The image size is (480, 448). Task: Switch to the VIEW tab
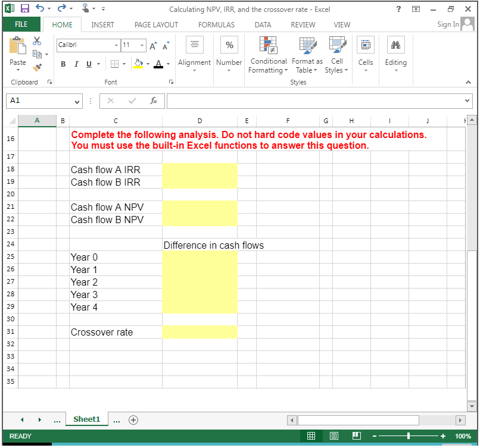coord(342,25)
